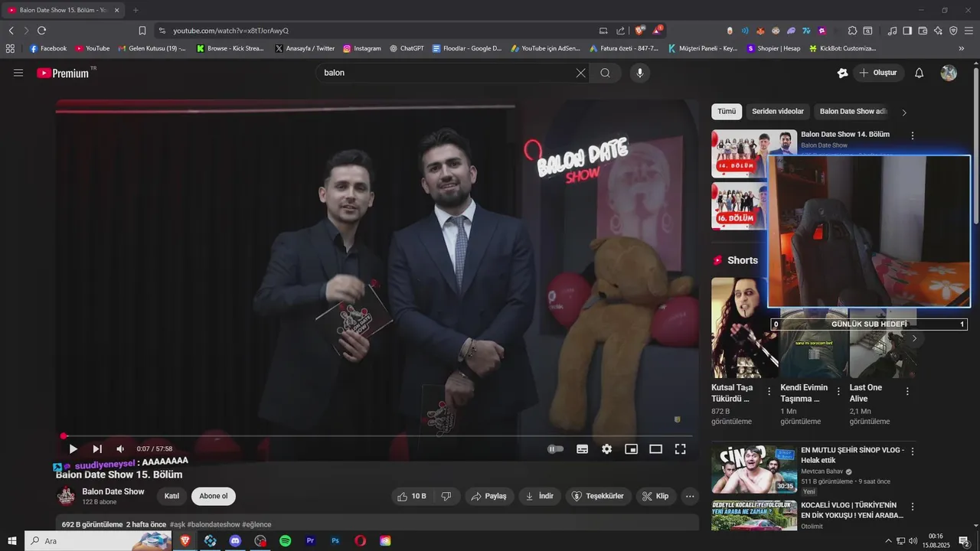Toggle the browser sidebar panel
This screenshot has width=980, height=551.
click(907, 31)
